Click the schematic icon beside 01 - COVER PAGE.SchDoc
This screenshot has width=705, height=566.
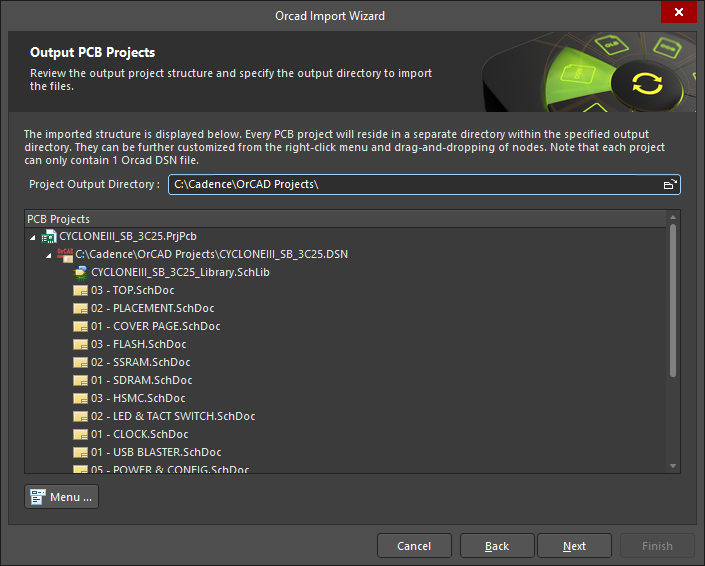pos(80,326)
